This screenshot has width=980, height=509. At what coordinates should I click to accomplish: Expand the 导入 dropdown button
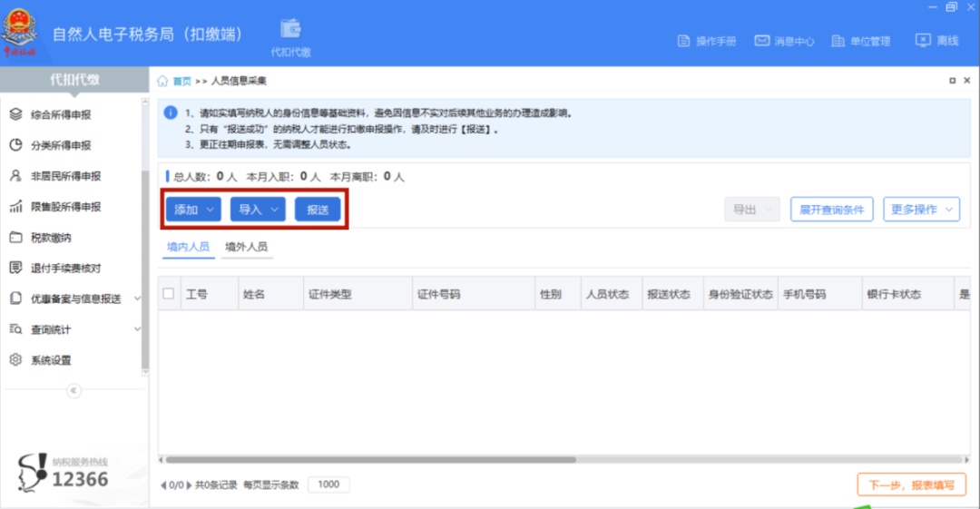[258, 210]
